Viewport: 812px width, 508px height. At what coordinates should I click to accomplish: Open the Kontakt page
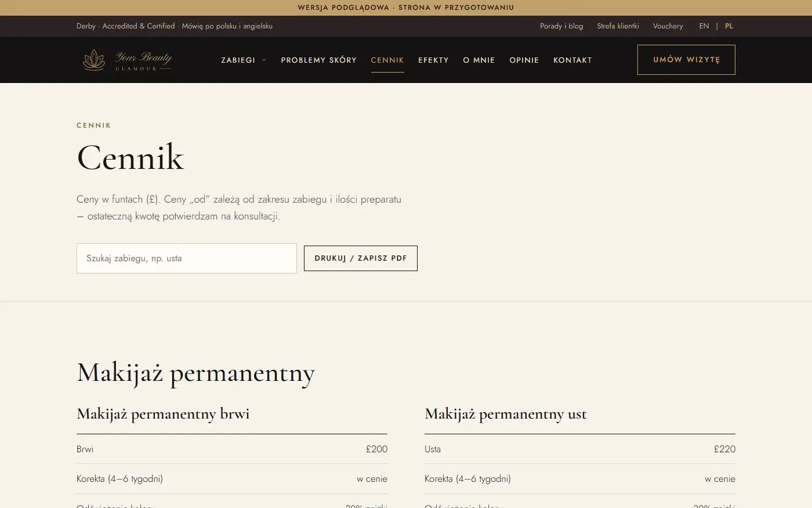572,60
